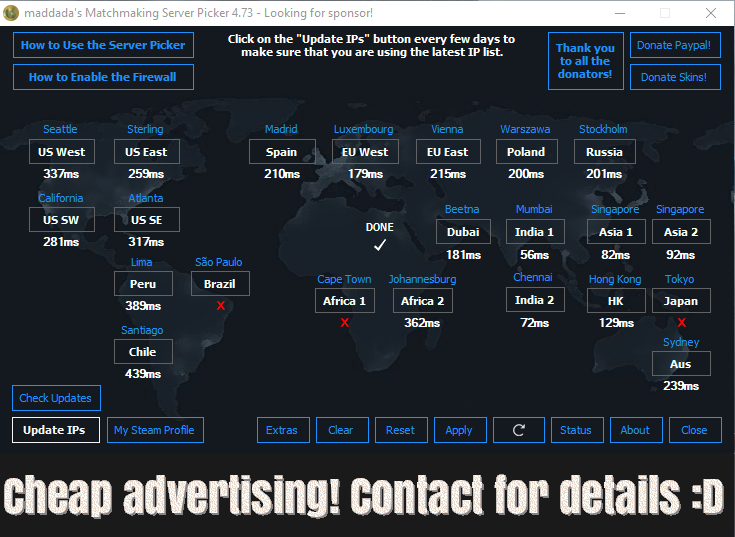The height and width of the screenshot is (537, 735).
Task: Click the app icon in title bar
Action: coord(12,13)
